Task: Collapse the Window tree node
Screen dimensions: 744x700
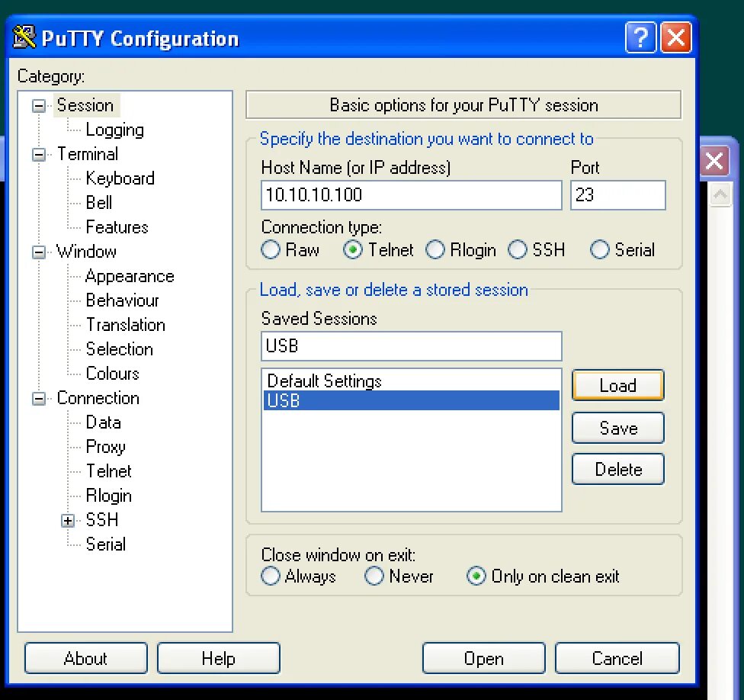Action: click(39, 252)
